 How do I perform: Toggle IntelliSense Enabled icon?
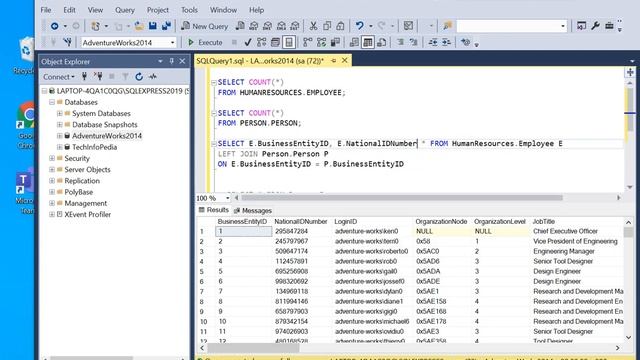point(289,42)
